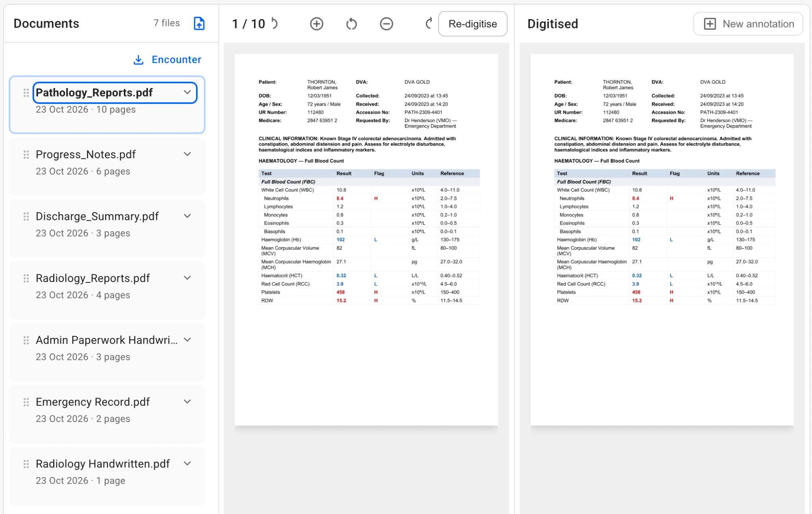Click the New annotation button
Viewport: 812px width, 514px height.
click(x=748, y=24)
